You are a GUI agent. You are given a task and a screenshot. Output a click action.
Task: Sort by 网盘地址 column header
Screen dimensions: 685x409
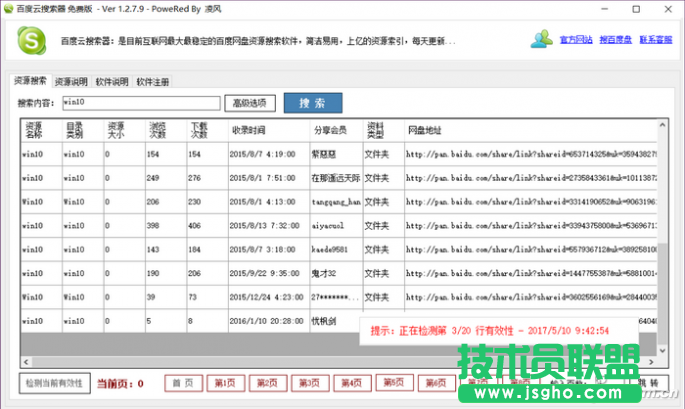click(x=530, y=130)
